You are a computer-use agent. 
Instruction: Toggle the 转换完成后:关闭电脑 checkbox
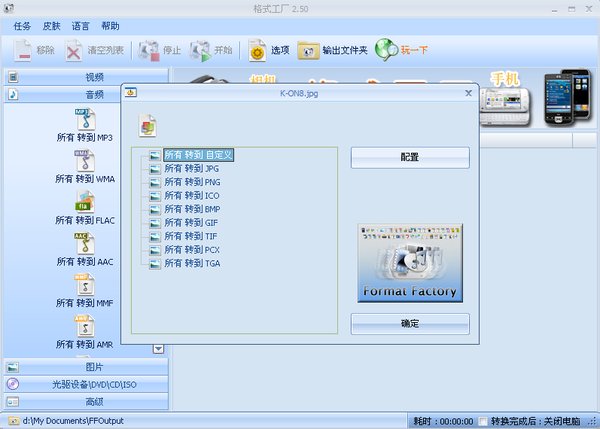pyautogui.click(x=483, y=421)
